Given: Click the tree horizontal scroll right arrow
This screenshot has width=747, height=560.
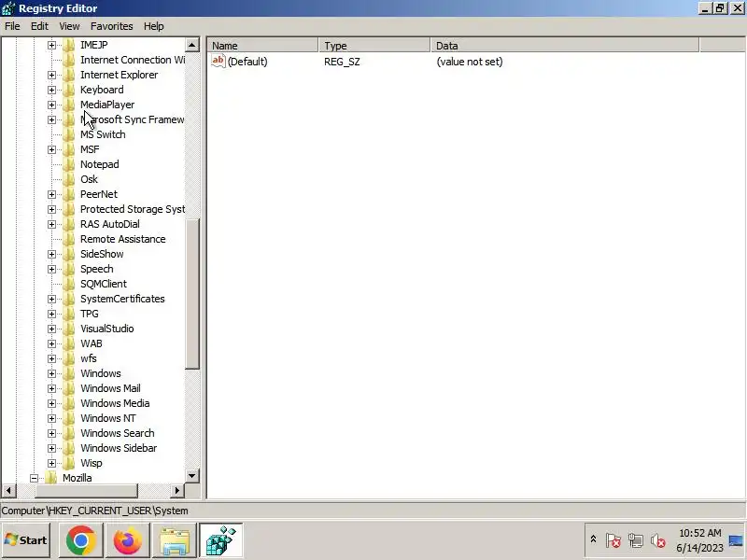Looking at the screenshot, I should point(177,490).
